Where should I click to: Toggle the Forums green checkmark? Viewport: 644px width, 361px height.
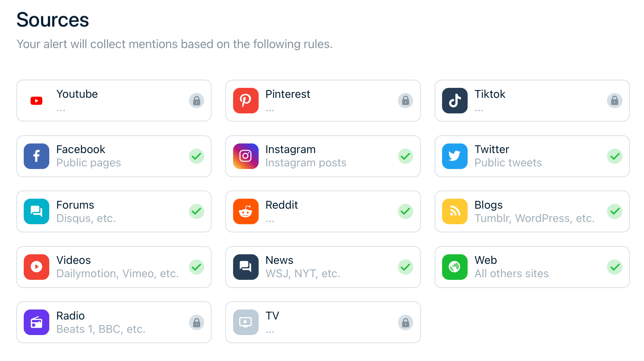coord(196,211)
